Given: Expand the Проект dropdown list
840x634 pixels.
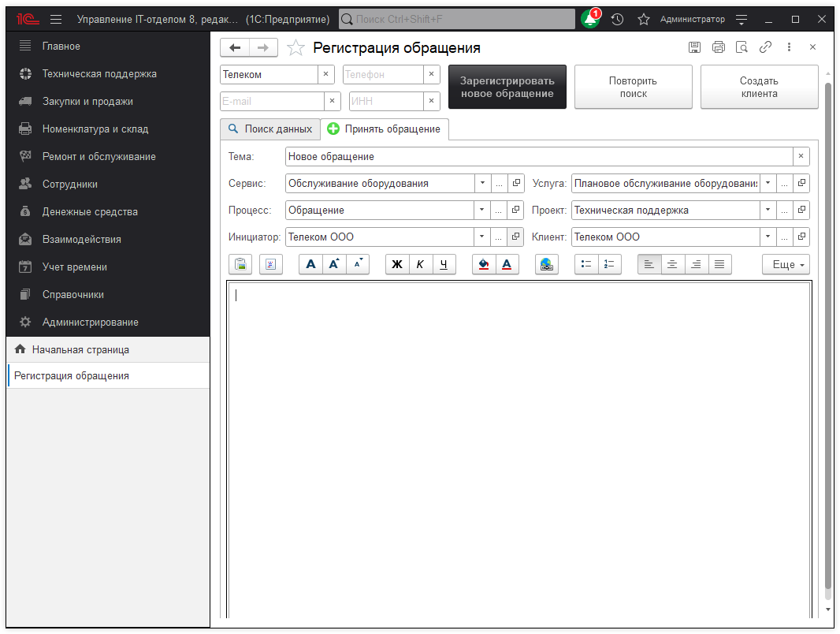Looking at the screenshot, I should click(x=768, y=211).
